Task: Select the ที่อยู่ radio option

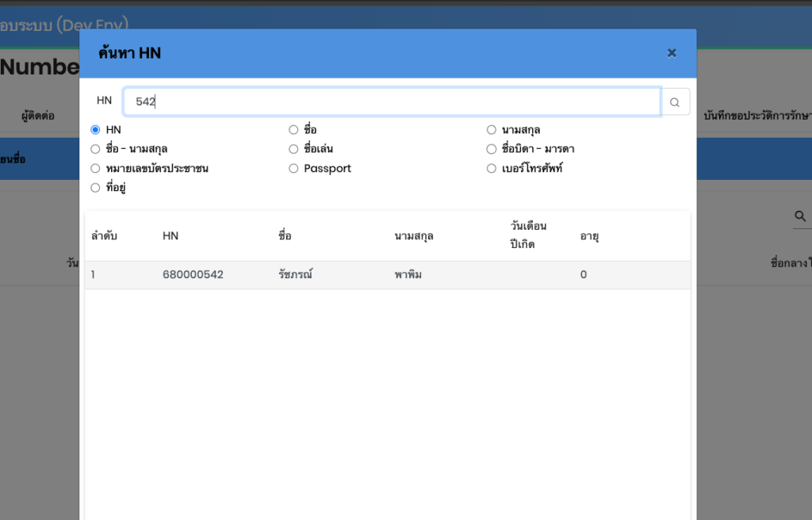Action: pos(95,188)
